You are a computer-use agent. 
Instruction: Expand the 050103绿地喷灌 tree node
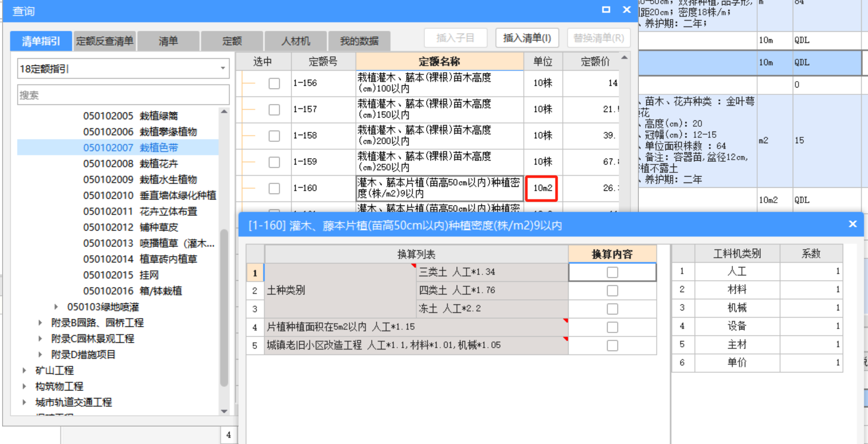[56, 307]
